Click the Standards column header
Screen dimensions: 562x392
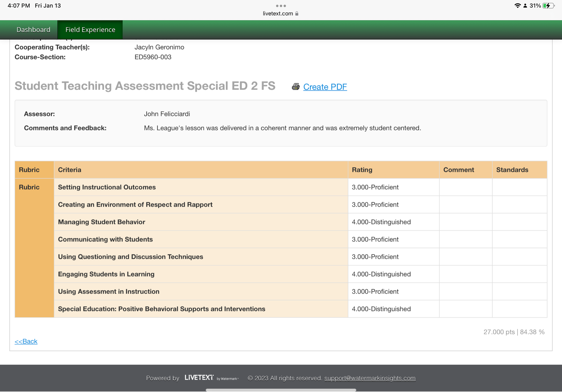[512, 170]
